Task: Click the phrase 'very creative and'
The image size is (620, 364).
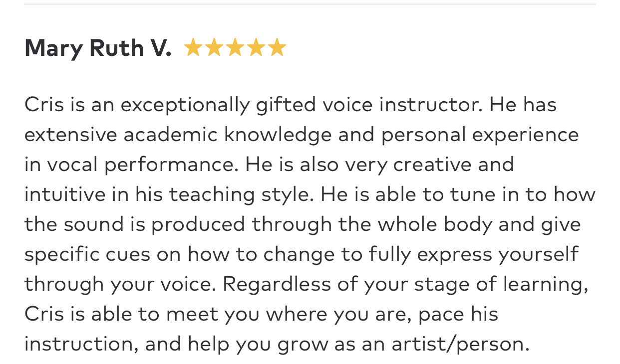Action: [x=433, y=165]
